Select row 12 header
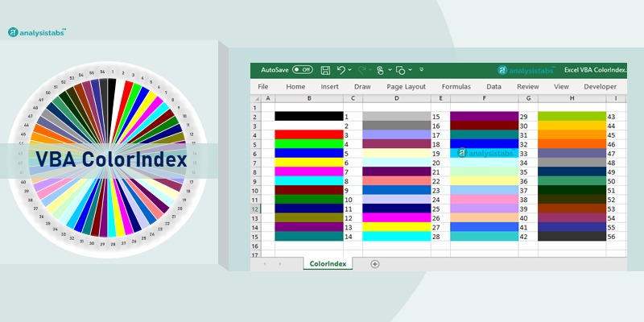 click(x=255, y=208)
